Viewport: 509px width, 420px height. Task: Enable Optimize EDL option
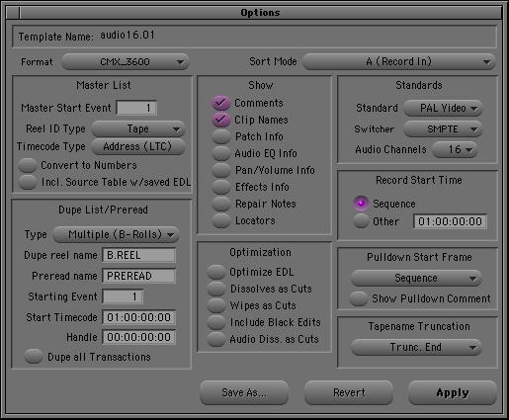pos(216,272)
